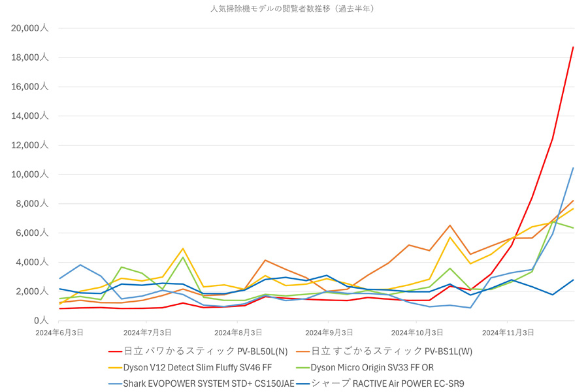The image size is (588, 392).
Task: Click the 2024年9月3日 x-axis date label
Action: click(329, 333)
